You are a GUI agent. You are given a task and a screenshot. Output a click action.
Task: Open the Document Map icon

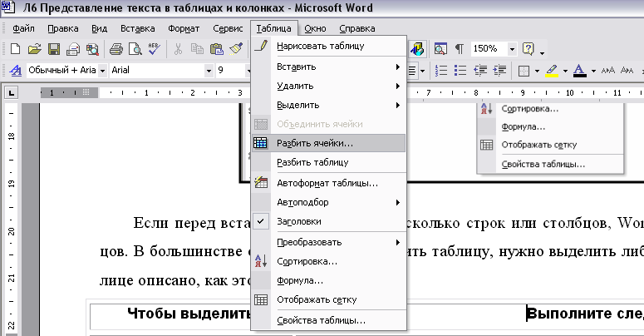point(440,49)
